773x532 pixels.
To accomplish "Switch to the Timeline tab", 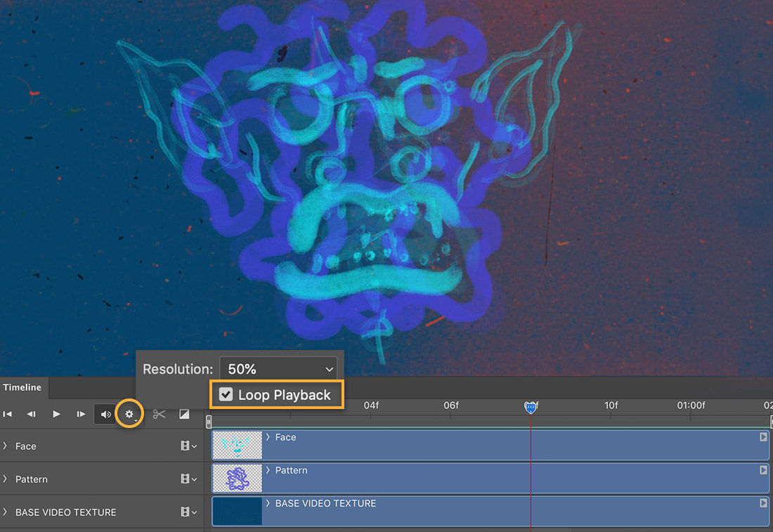I will click(23, 387).
